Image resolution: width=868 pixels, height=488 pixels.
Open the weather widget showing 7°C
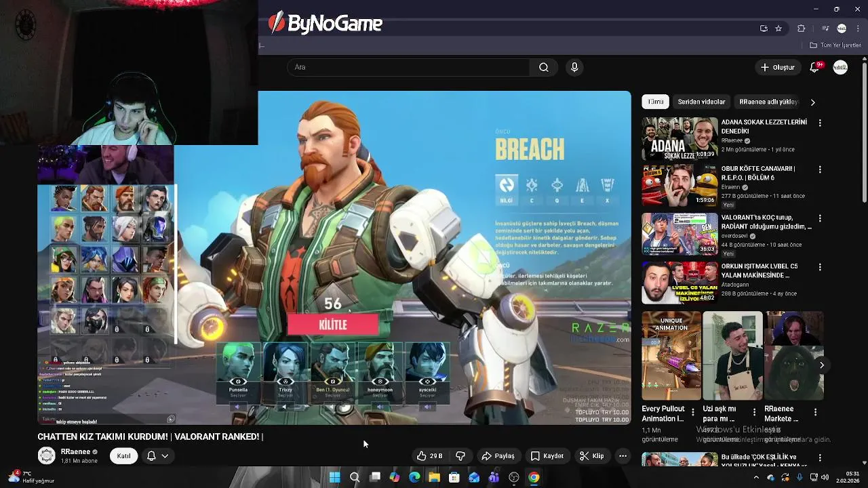(31, 477)
